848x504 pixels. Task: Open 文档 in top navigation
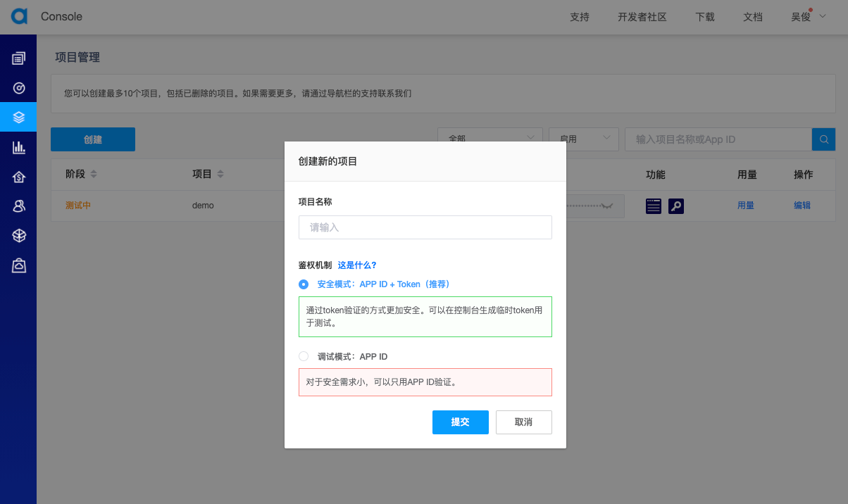(753, 17)
